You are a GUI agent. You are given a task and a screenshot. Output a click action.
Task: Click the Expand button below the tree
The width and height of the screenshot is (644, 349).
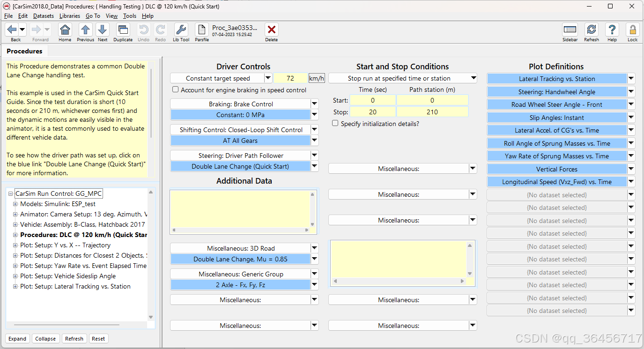tap(17, 339)
